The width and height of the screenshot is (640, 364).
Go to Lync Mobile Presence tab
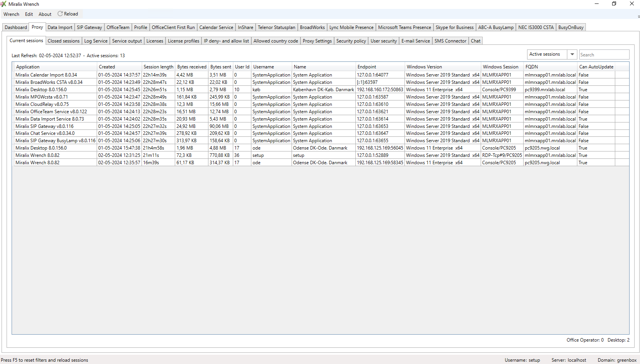tap(352, 27)
